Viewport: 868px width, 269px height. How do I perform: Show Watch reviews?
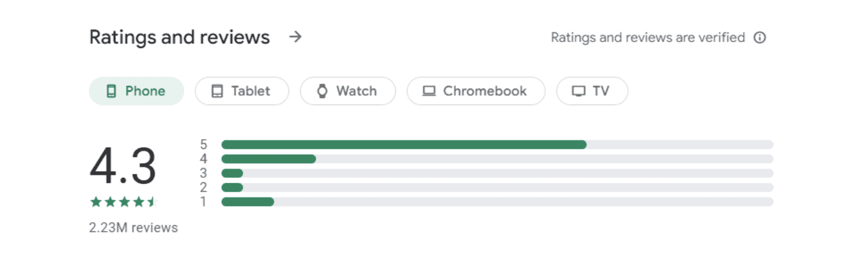(x=348, y=91)
